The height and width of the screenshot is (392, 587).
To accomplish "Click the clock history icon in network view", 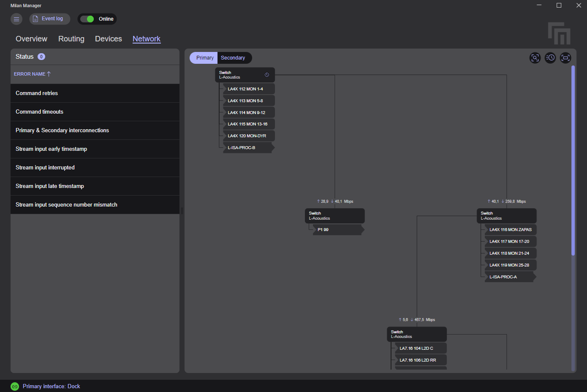I will coord(550,58).
